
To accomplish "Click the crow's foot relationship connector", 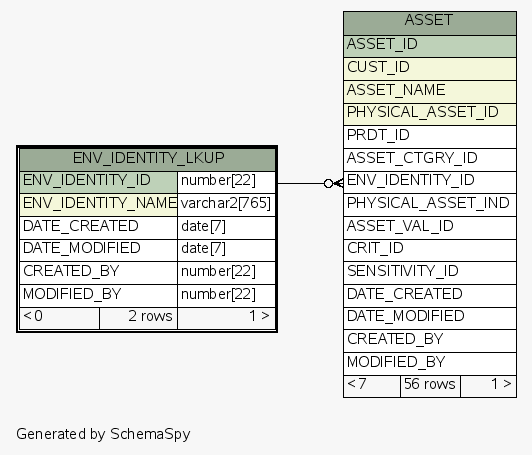I will 334,183.
